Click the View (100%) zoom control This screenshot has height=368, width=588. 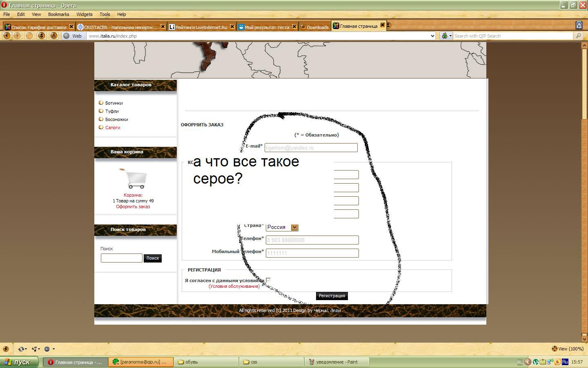[x=568, y=349]
